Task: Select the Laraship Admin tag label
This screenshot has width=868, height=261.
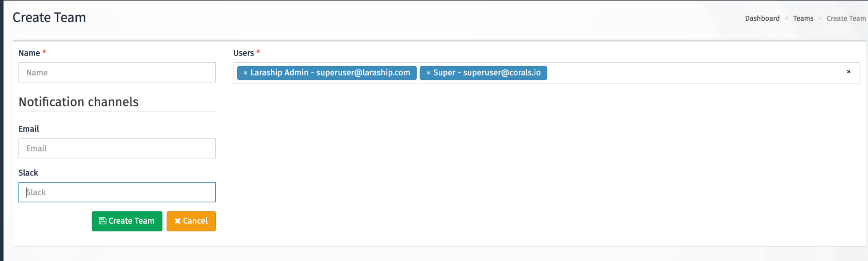Action: point(330,73)
